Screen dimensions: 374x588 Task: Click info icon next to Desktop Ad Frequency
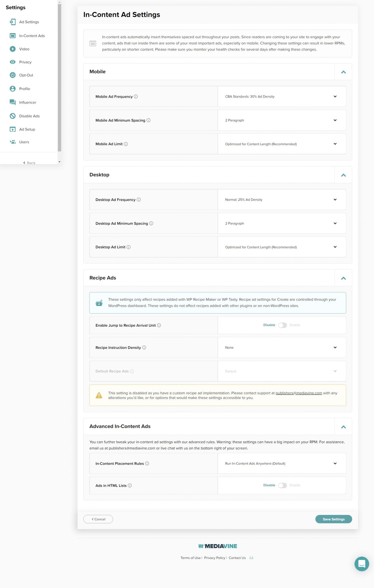(x=139, y=200)
